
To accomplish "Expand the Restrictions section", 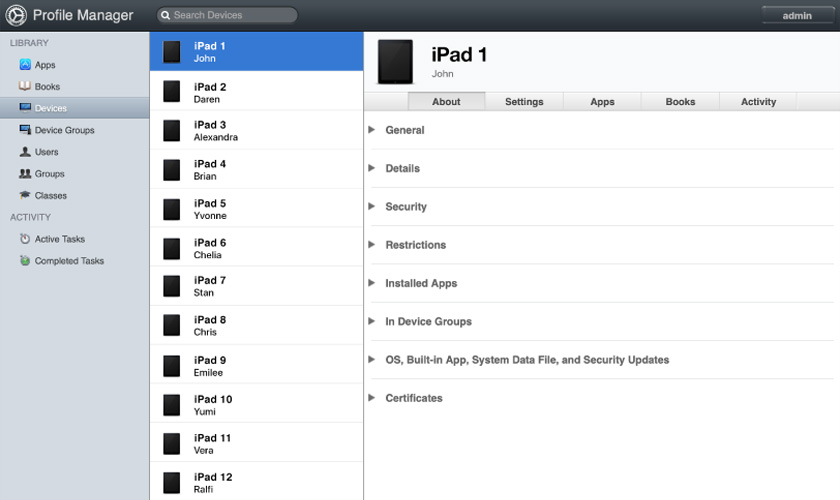I will point(371,244).
